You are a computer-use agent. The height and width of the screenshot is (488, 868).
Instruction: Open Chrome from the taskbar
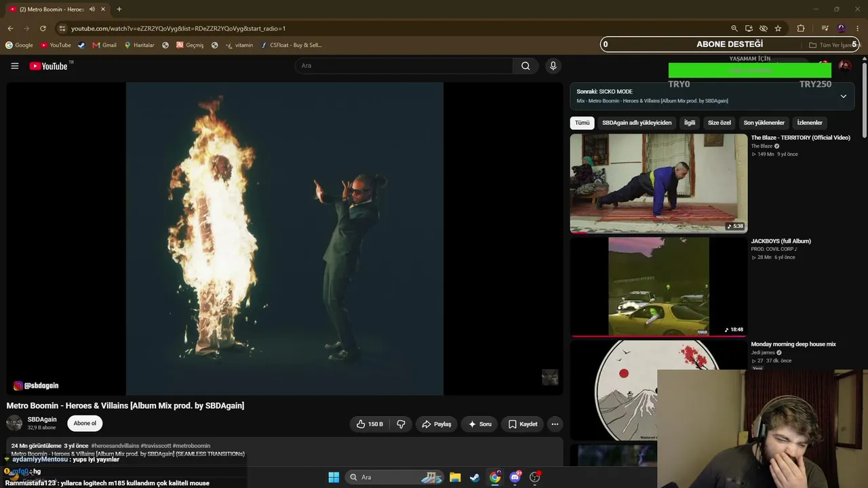(495, 477)
